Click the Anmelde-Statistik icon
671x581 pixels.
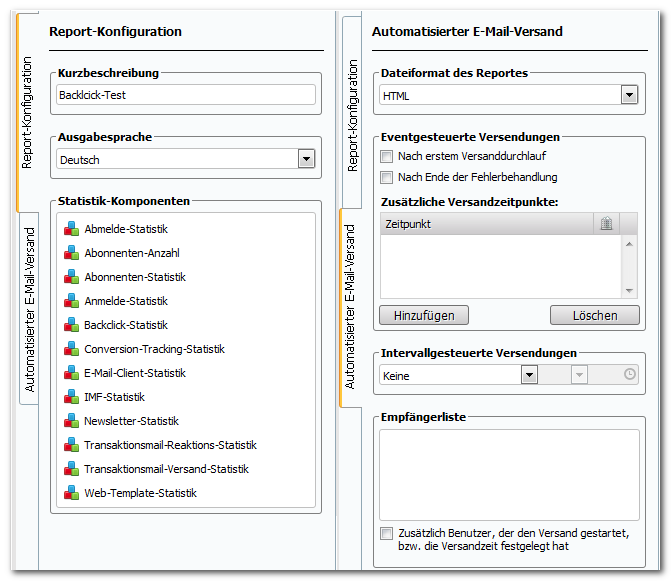(71, 301)
